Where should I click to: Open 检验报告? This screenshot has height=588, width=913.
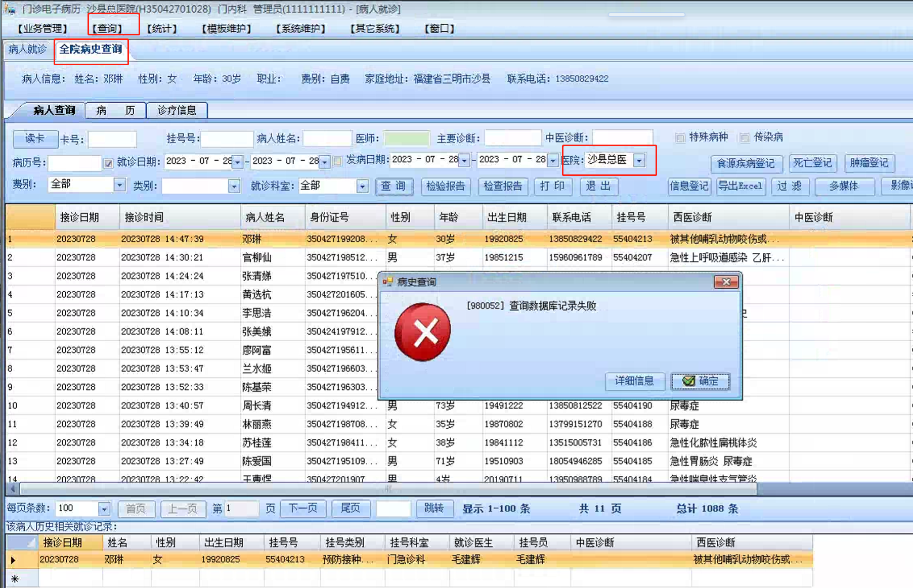coord(446,187)
